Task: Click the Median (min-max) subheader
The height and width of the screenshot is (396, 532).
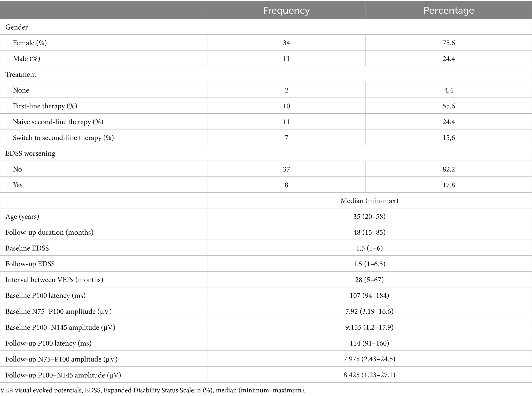Action: 369,201
